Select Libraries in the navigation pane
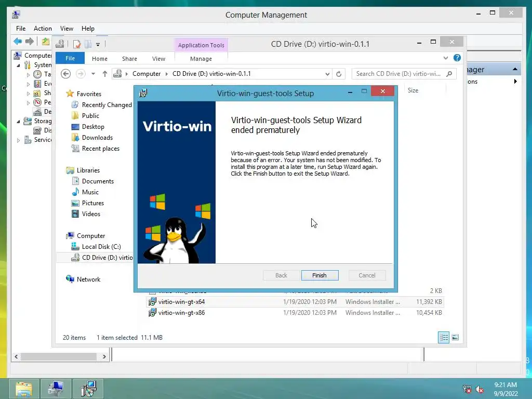The width and height of the screenshot is (532, 399). coord(83,170)
